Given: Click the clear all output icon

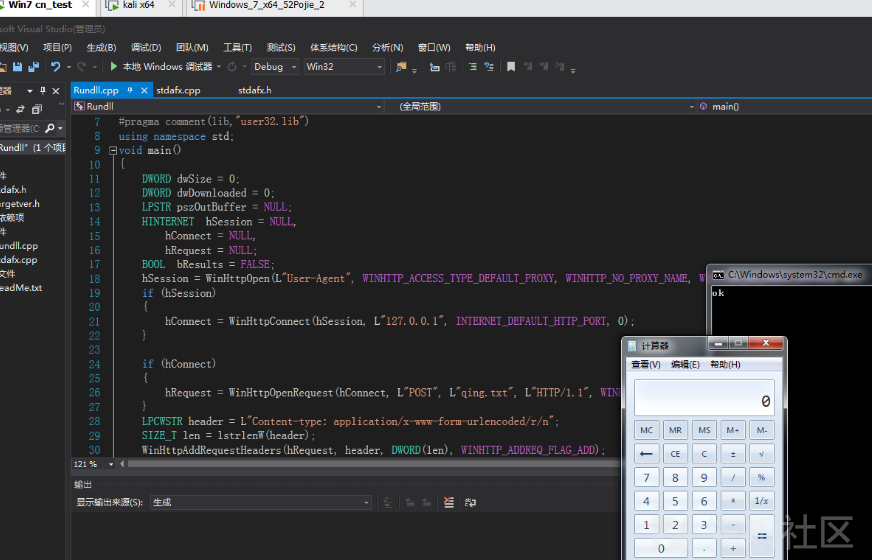Looking at the screenshot, I should point(450,503).
